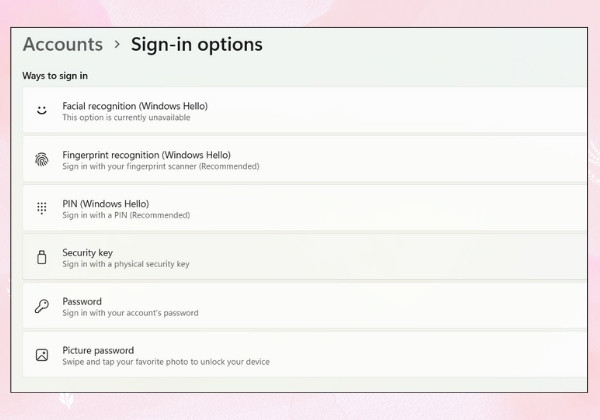This screenshot has width=600, height=420.
Task: Click the picture password image icon
Action: point(42,355)
